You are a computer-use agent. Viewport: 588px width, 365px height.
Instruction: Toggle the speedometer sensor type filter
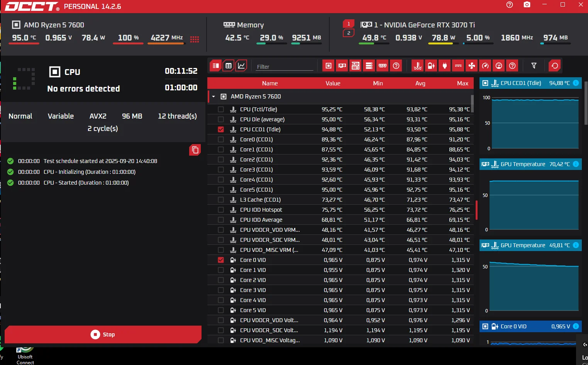click(485, 66)
